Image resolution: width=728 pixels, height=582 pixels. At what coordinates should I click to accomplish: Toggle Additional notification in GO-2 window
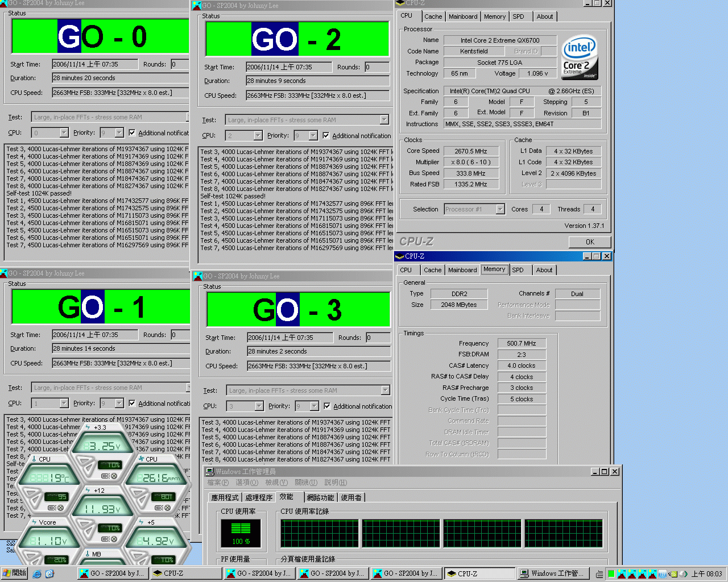[x=326, y=135]
